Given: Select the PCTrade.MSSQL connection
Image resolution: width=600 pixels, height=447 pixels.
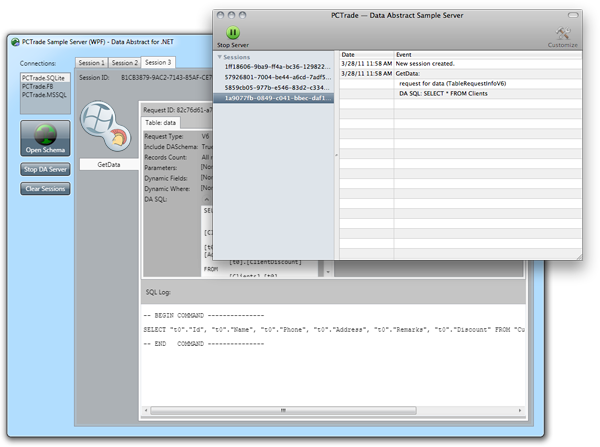Looking at the screenshot, I should [45, 95].
